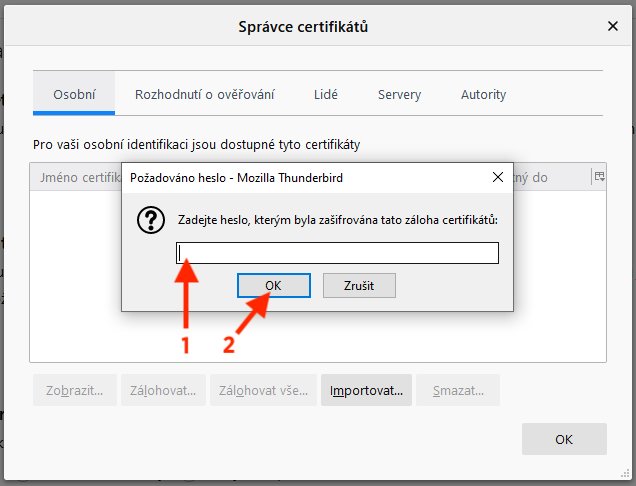The width and height of the screenshot is (636, 486).
Task: Select the Lidé tab
Action: click(326, 95)
